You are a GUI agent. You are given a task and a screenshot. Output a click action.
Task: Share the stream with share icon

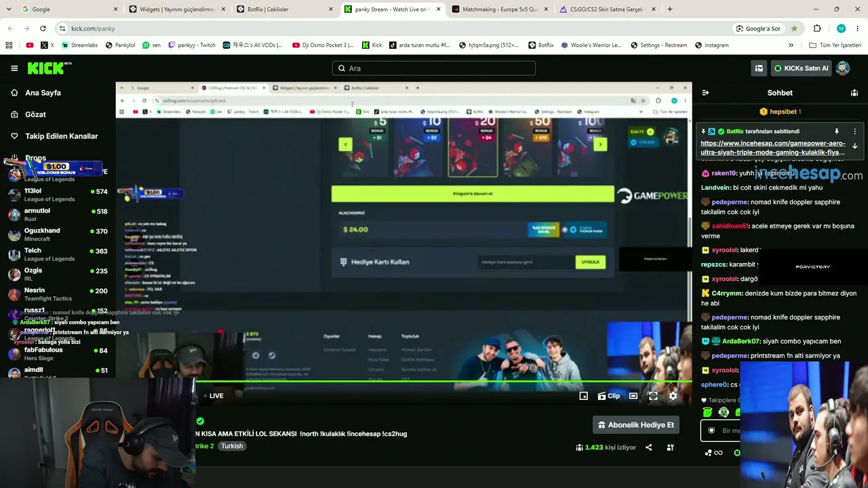tap(648, 447)
